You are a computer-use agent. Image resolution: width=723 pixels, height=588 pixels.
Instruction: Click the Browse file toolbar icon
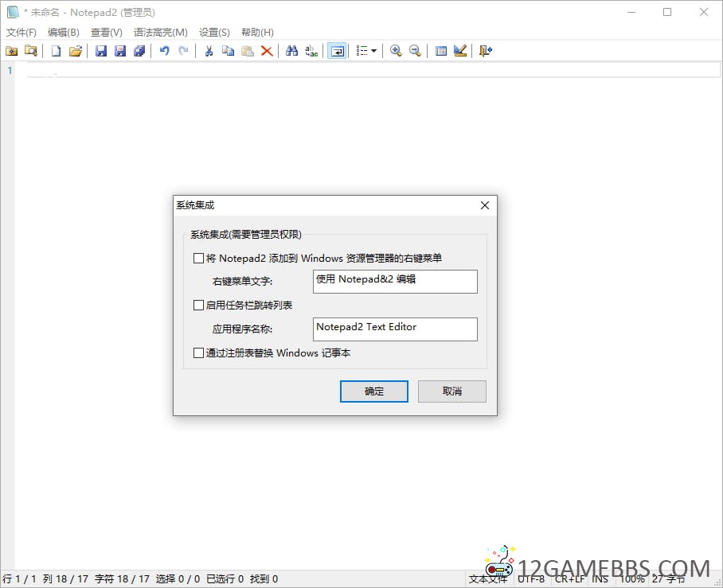click(30, 51)
